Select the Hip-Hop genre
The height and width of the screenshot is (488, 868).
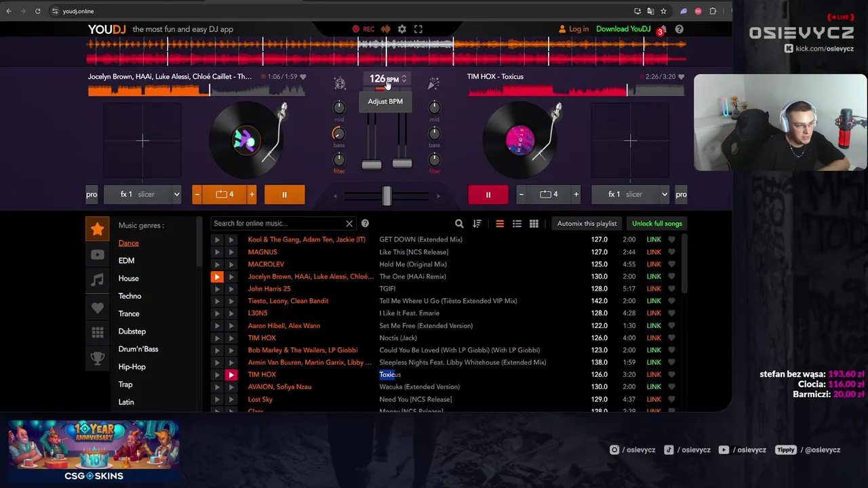tap(132, 367)
